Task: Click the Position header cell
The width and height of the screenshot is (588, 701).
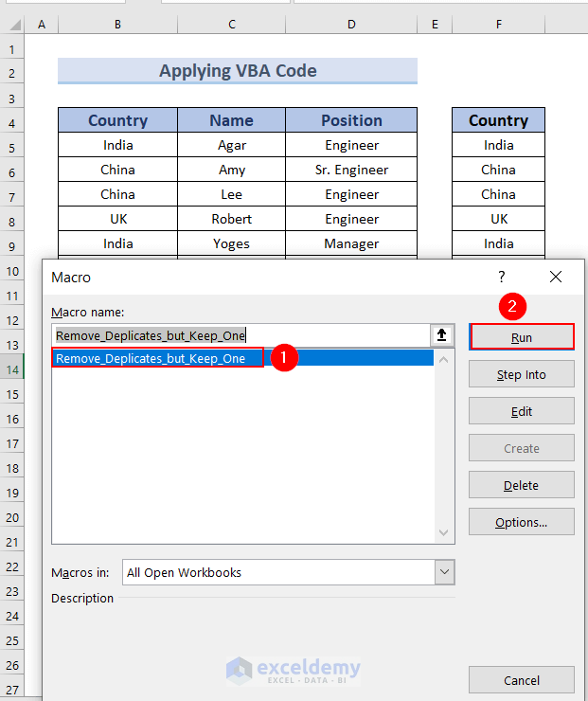Action: 351,119
